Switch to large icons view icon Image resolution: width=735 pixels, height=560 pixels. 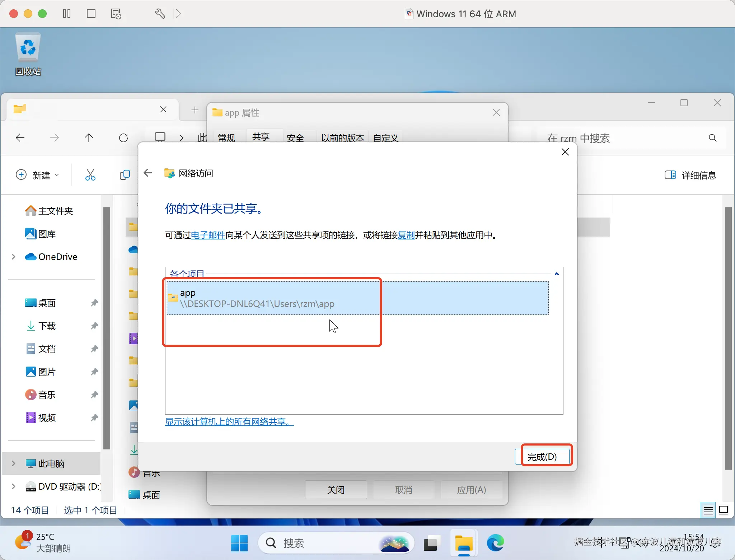724,510
